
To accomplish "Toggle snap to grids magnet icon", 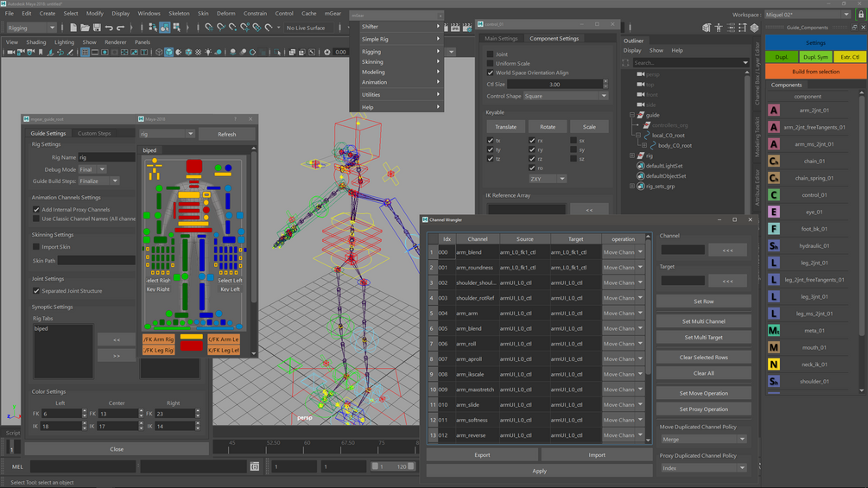I will click(209, 28).
